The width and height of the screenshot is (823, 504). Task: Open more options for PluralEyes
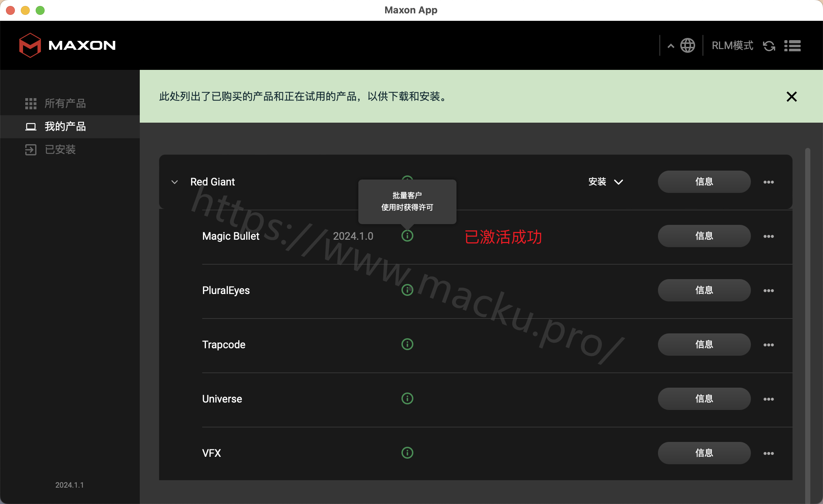pyautogui.click(x=768, y=291)
